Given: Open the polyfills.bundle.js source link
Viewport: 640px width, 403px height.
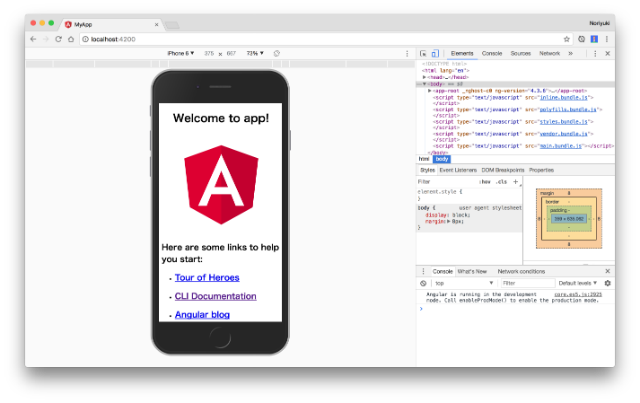Looking at the screenshot, I should point(568,109).
